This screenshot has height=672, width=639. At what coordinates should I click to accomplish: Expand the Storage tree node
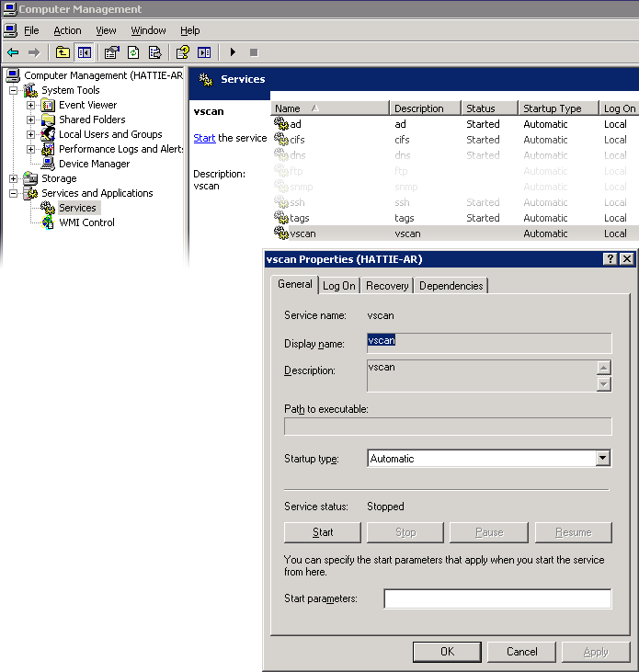[x=14, y=178]
